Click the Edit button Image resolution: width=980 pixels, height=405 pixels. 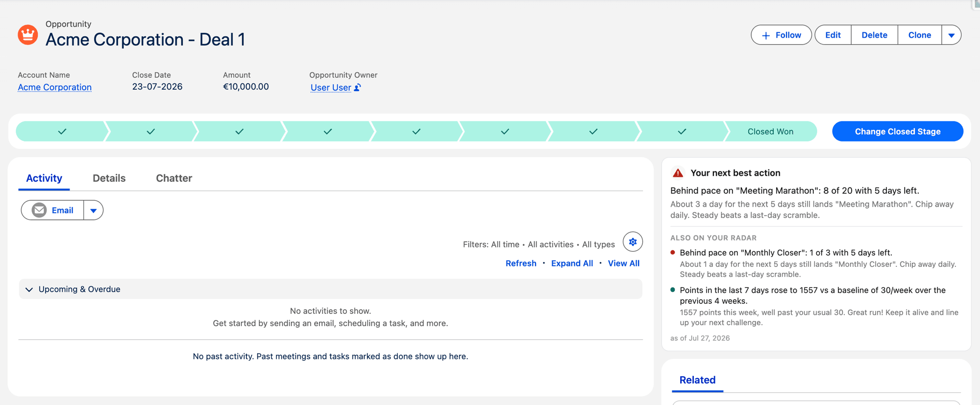click(833, 35)
